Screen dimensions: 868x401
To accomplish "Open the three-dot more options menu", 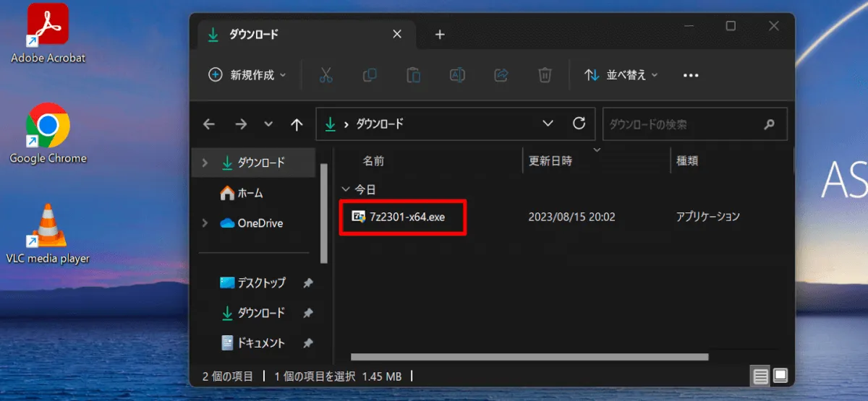I will 691,75.
